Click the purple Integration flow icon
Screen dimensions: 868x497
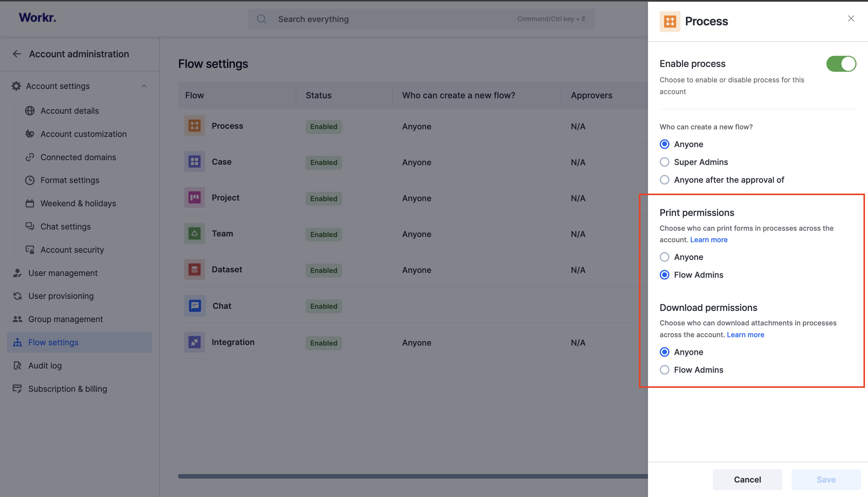tap(194, 342)
